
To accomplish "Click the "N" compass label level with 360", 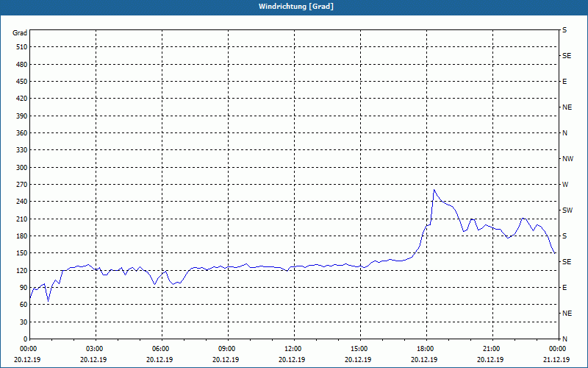I will (564, 133).
